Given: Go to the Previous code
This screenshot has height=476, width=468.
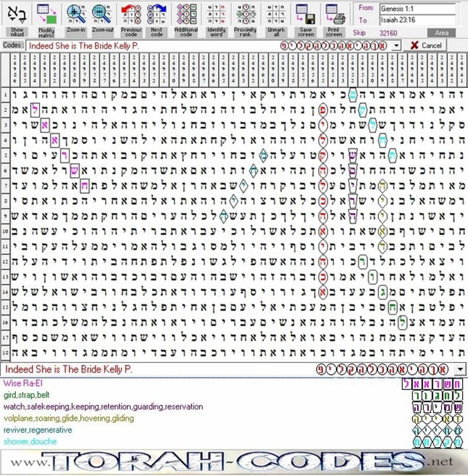Looking at the screenshot, I should [x=131, y=15].
